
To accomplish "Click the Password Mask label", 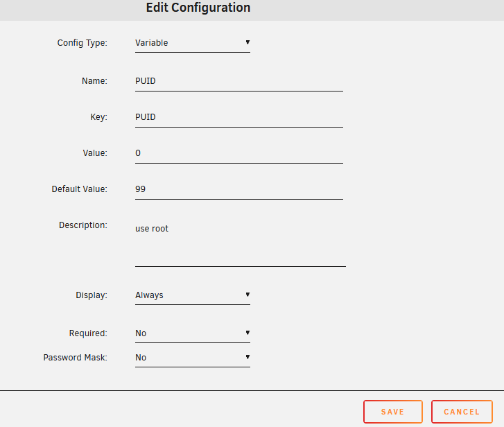I will tap(75, 358).
